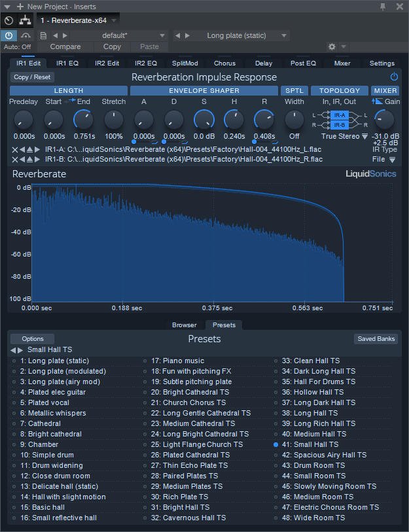The height and width of the screenshot is (532, 409).
Task: Step to previous Long plate program arrow
Action: click(x=177, y=35)
